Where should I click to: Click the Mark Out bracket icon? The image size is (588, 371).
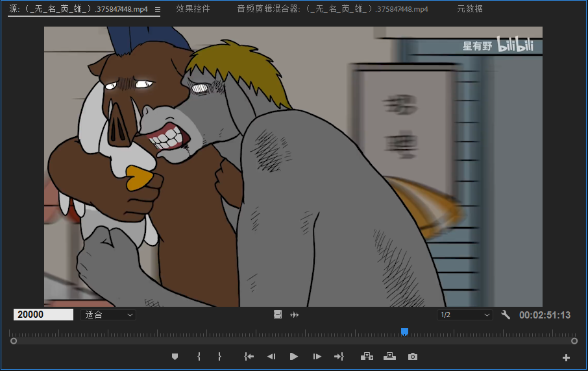[x=220, y=357]
